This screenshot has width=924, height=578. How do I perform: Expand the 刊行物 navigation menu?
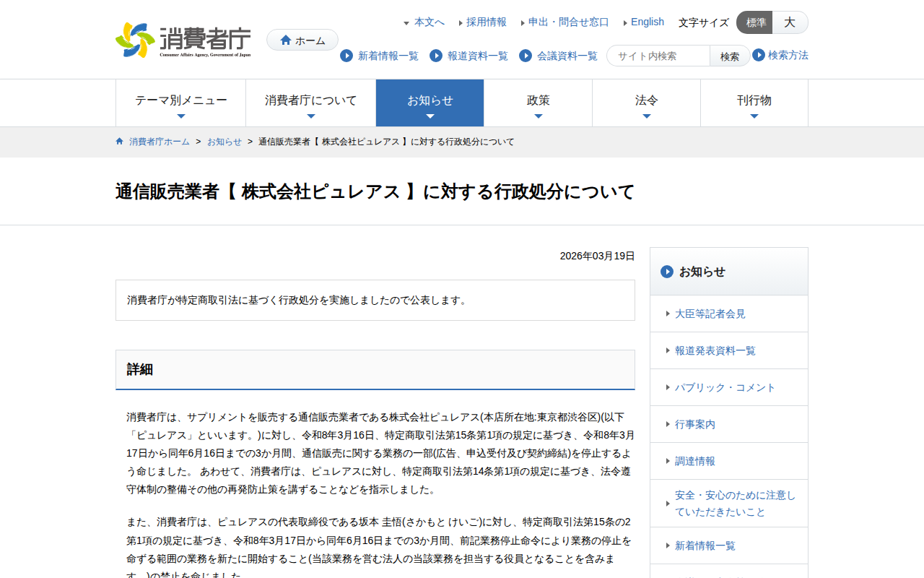[x=754, y=103]
